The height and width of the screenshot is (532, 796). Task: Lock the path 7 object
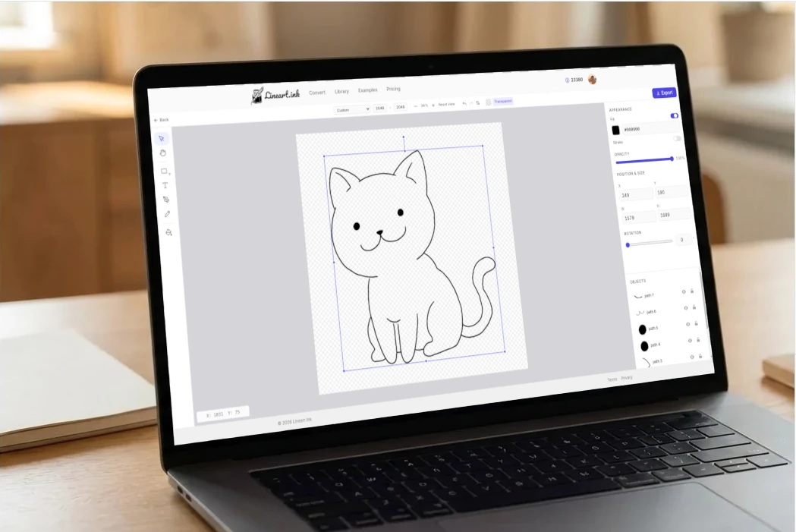(x=692, y=291)
